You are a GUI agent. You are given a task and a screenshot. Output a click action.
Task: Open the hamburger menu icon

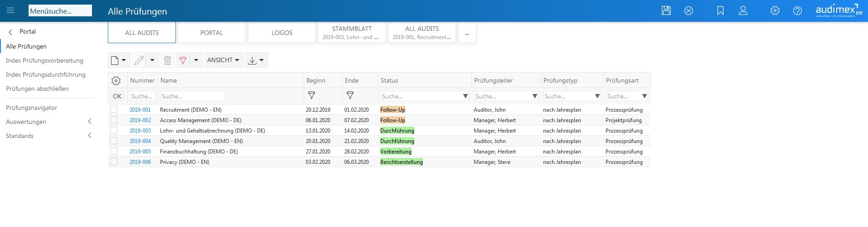click(11, 11)
